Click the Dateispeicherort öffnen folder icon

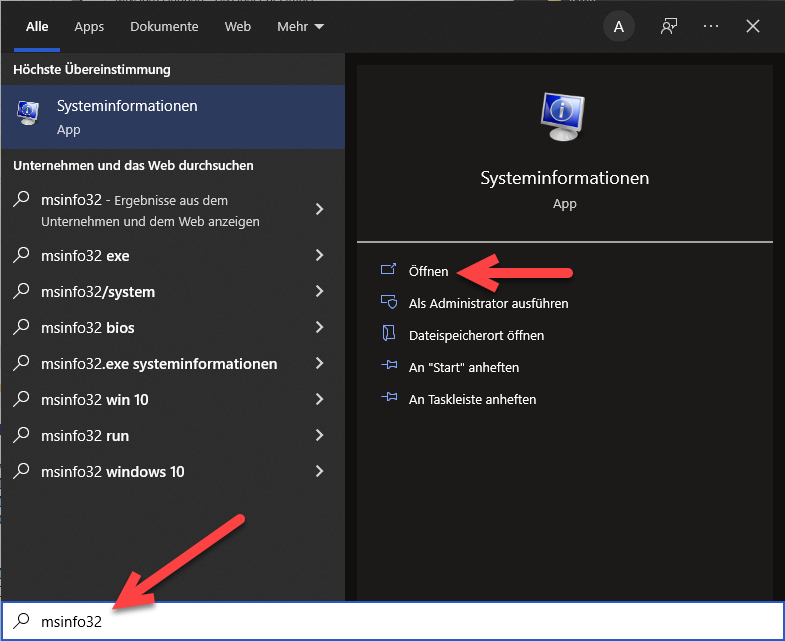pos(390,335)
